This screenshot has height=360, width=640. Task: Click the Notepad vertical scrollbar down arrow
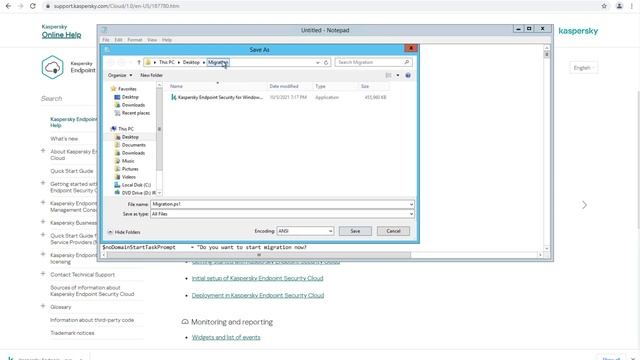pyautogui.click(x=547, y=248)
